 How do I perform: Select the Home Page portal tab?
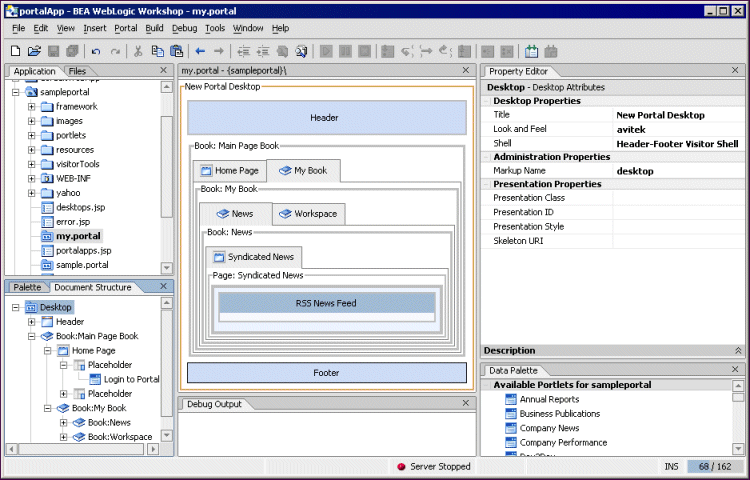click(x=230, y=171)
